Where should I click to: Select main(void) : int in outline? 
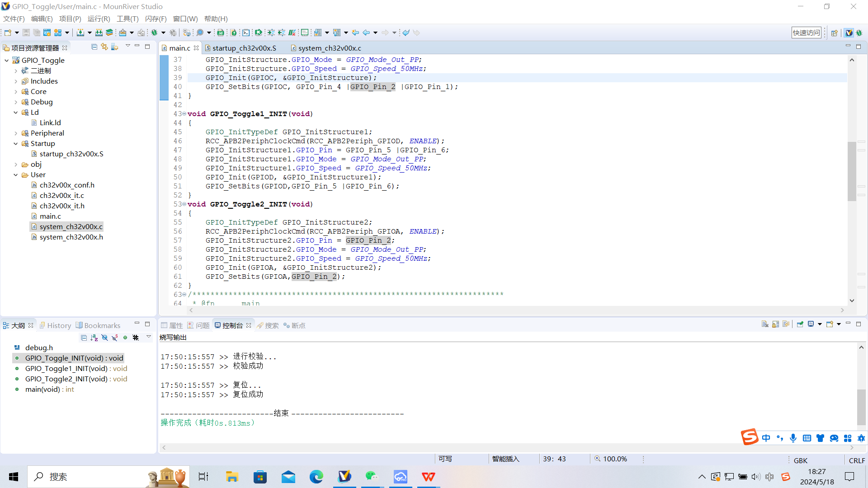click(49, 389)
